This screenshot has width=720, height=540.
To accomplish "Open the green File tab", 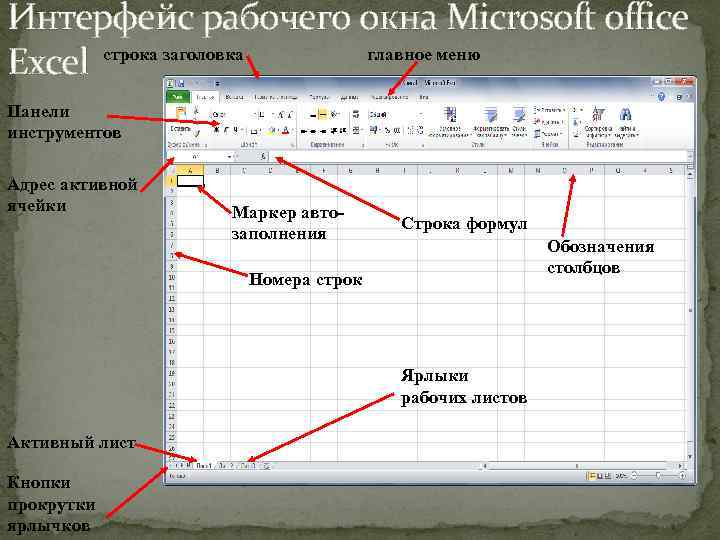I will (178, 97).
